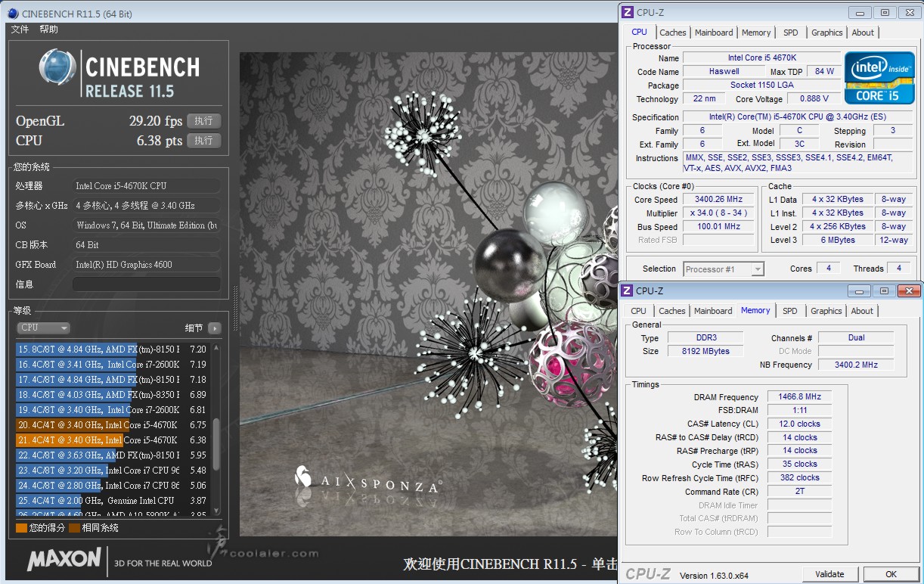
Task: Click the Command Rate value 2T
Action: [x=799, y=491]
